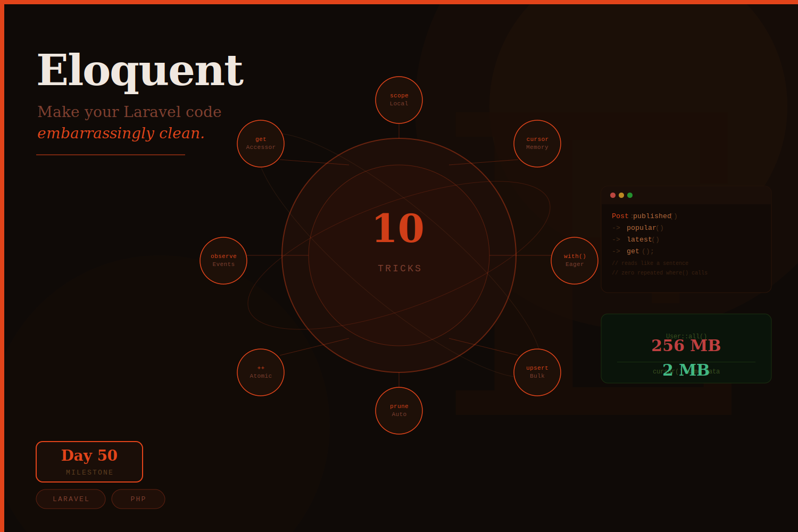The image size is (798, 532).
Task: Switch to the LARAVEL tag
Action: [x=70, y=498]
